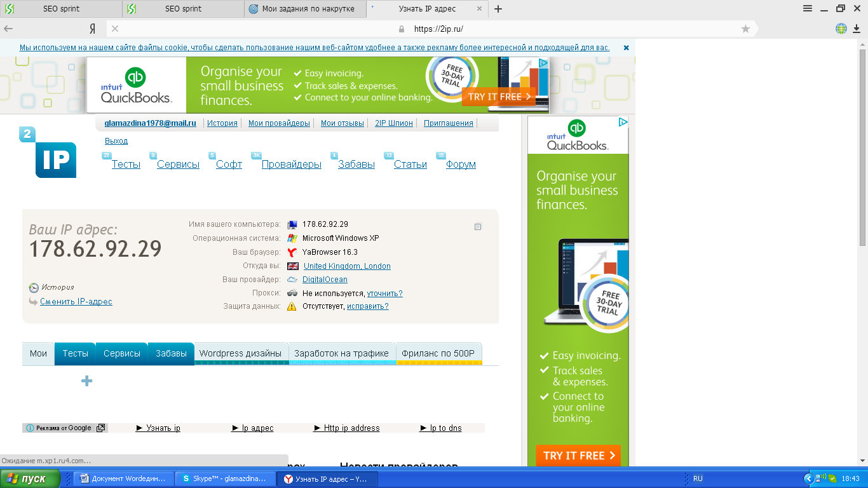The height and width of the screenshot is (488, 868).
Task: Open a new browser tab with the plus button
Action: 498,9
